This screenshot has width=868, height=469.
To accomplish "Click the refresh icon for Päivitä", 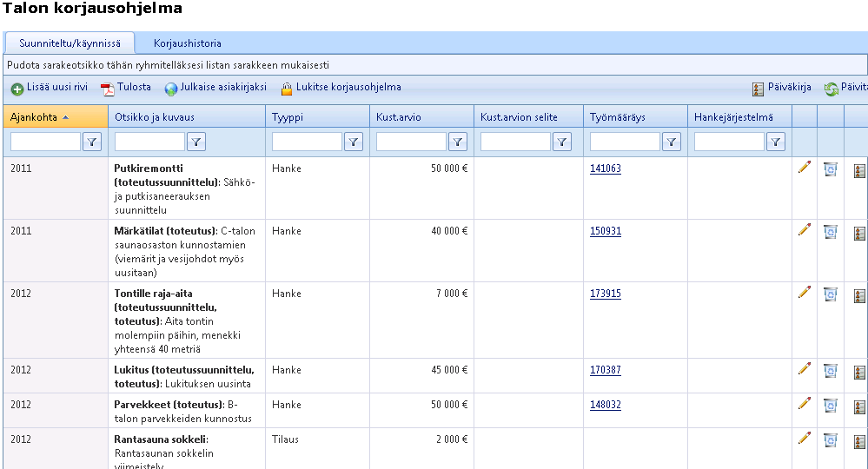I will 831,89.
